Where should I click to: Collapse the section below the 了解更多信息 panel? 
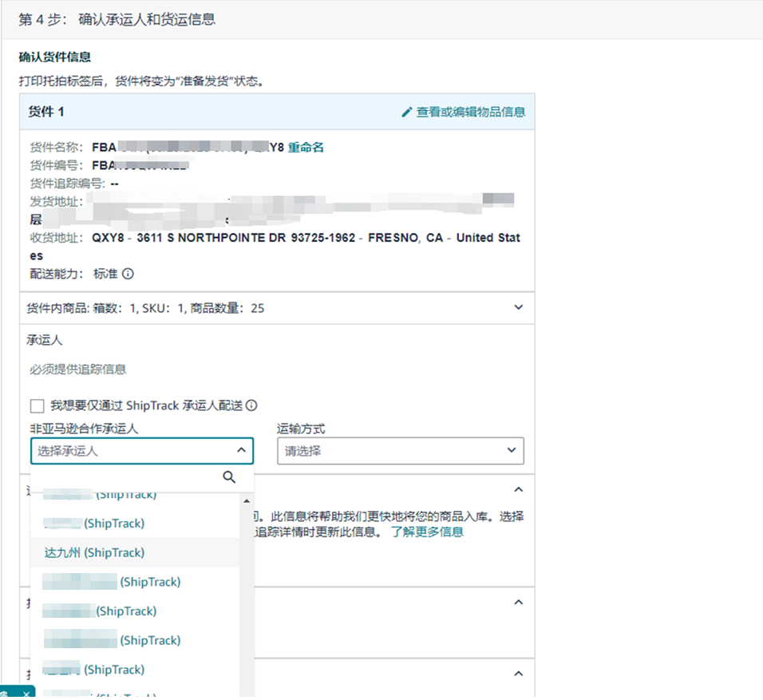(518, 602)
